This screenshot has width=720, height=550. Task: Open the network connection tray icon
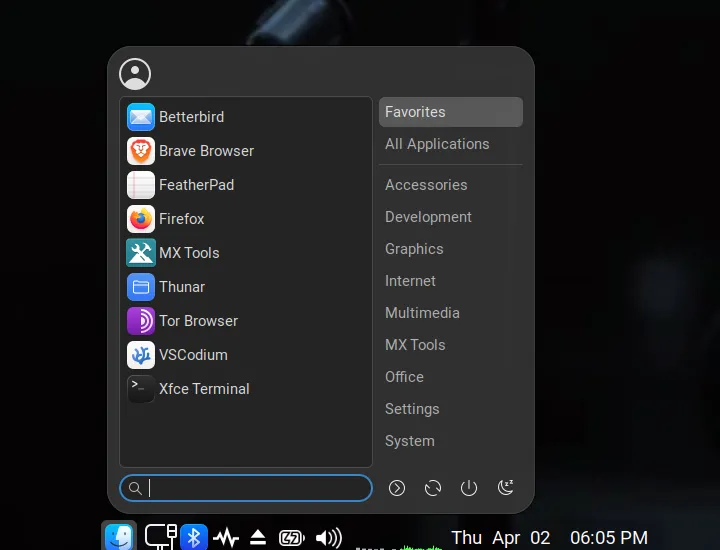pos(161,536)
